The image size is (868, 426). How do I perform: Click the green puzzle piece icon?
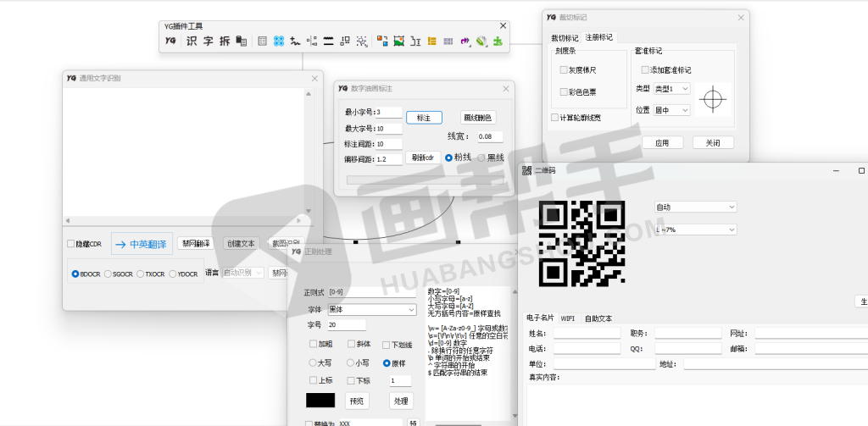click(x=498, y=41)
